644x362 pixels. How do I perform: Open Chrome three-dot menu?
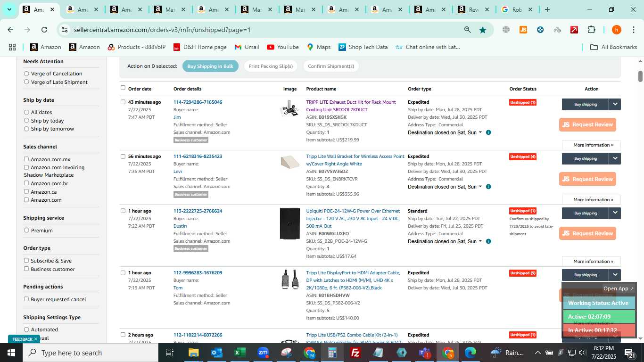click(633, 30)
